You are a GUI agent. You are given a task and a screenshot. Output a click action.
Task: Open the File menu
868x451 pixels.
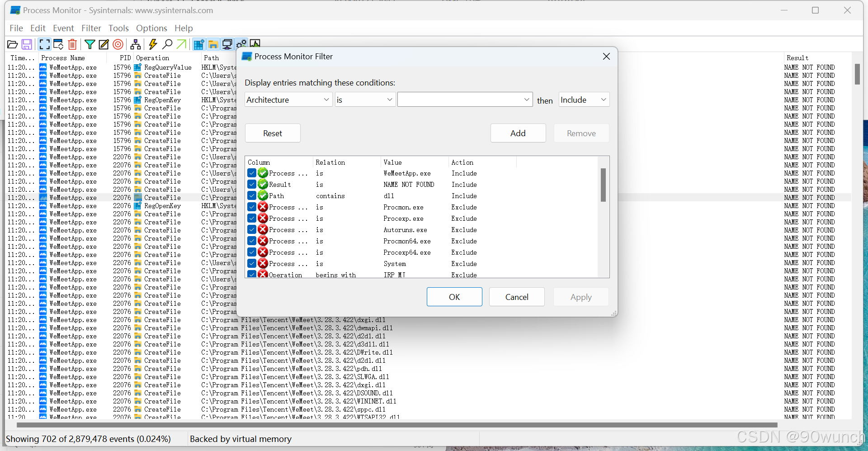point(16,28)
